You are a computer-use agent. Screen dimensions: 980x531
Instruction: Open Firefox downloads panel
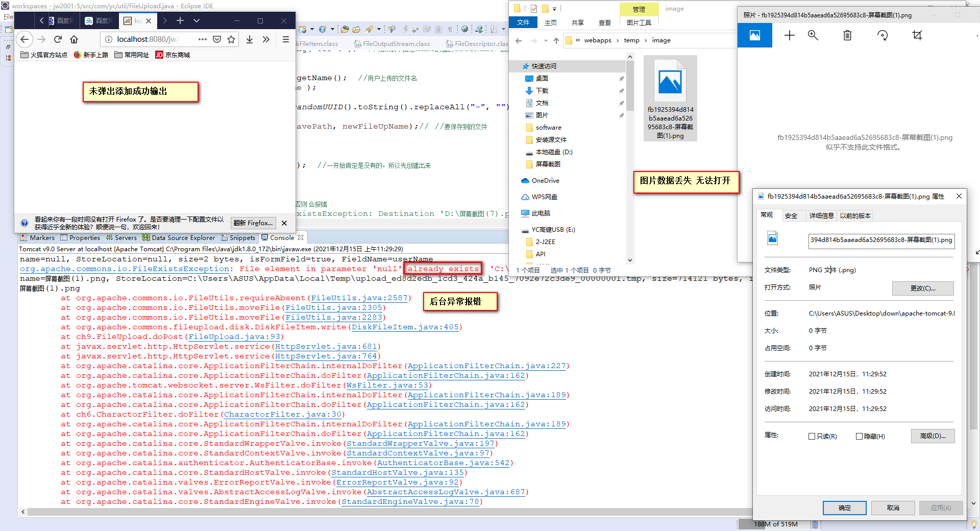(250, 39)
